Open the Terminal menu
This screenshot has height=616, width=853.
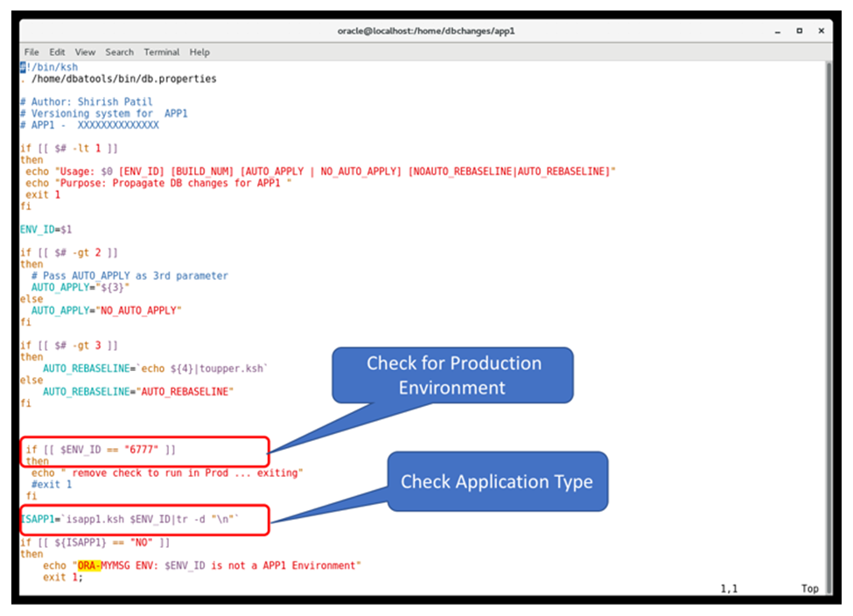162,52
